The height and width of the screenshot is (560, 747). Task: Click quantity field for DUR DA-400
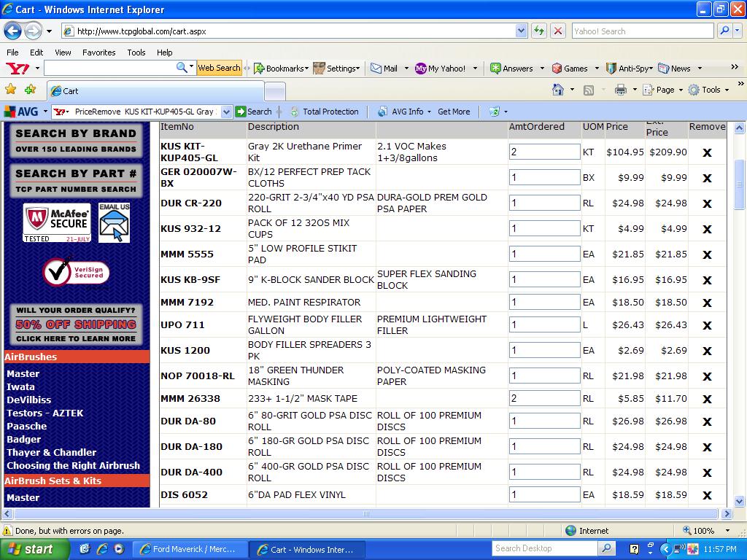[x=544, y=472]
